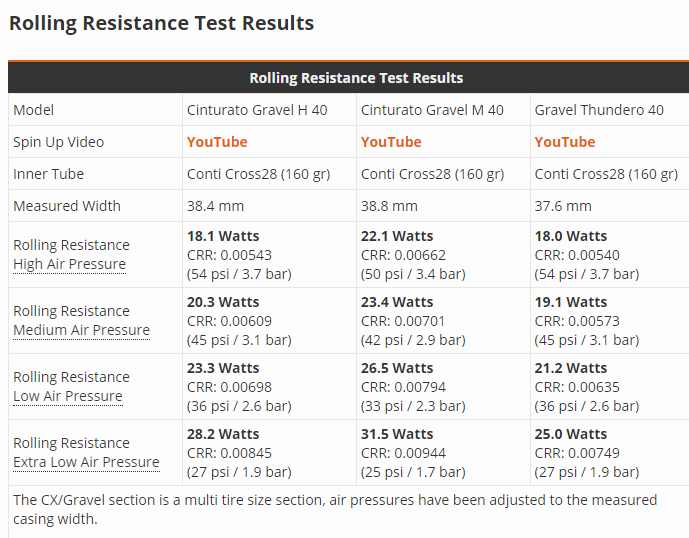
Task: Click the 25.0 Watts result value
Action: click(571, 434)
